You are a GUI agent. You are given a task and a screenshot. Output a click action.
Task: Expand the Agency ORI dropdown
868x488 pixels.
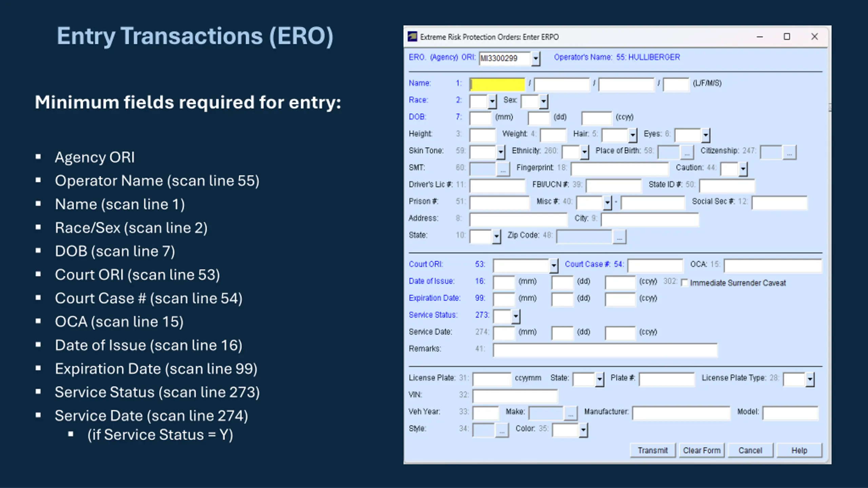click(x=535, y=59)
